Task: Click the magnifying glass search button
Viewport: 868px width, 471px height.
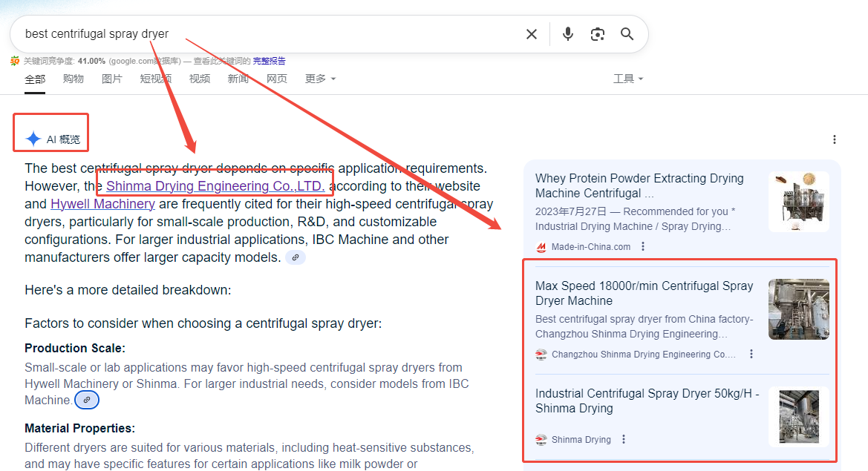Action: tap(627, 34)
